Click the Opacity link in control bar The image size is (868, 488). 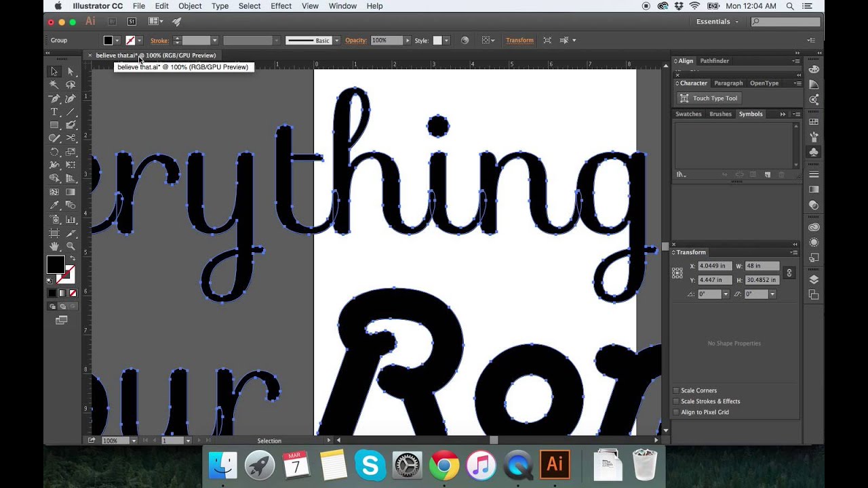click(356, 41)
